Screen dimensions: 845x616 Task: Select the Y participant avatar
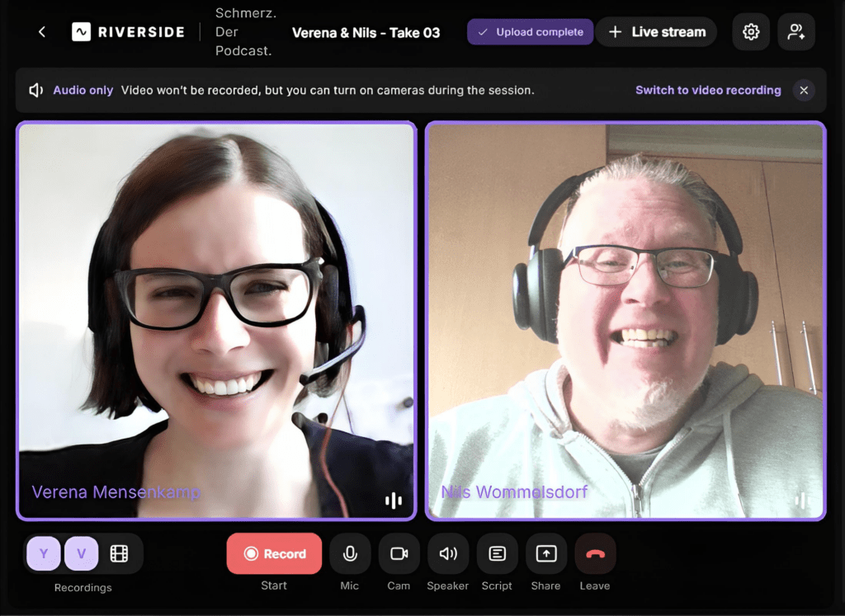[x=44, y=553]
